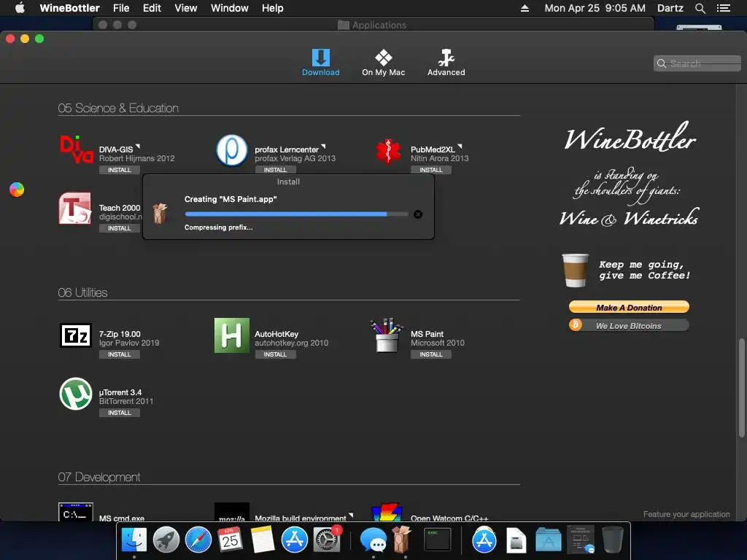The image size is (747, 560).
Task: Open Finder from the Dock
Action: (134, 540)
